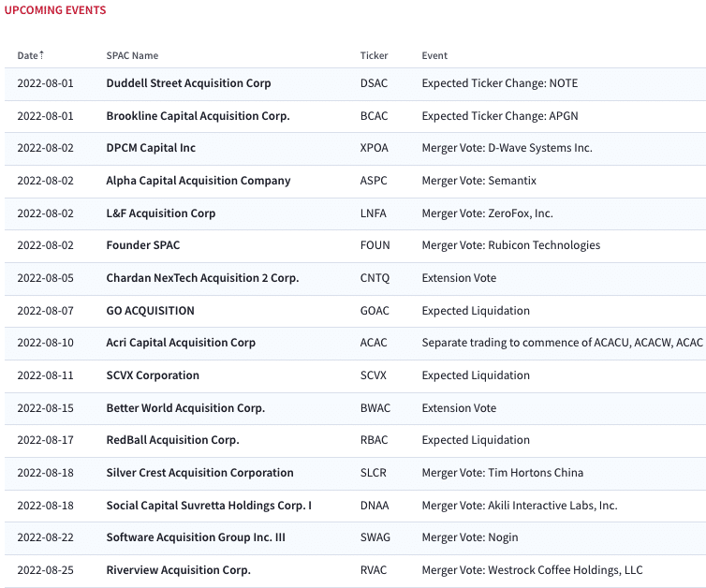
Task: Click date 2022-08-15 cell
Action: point(45,408)
